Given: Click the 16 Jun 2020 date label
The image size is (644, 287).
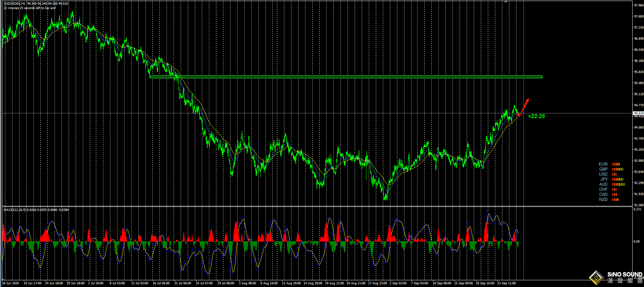Looking at the screenshot, I should (10, 283).
